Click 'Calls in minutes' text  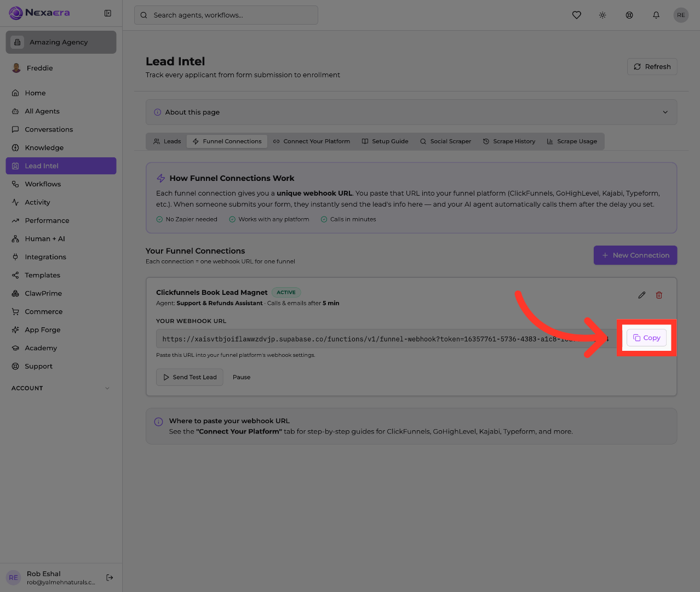353,219
